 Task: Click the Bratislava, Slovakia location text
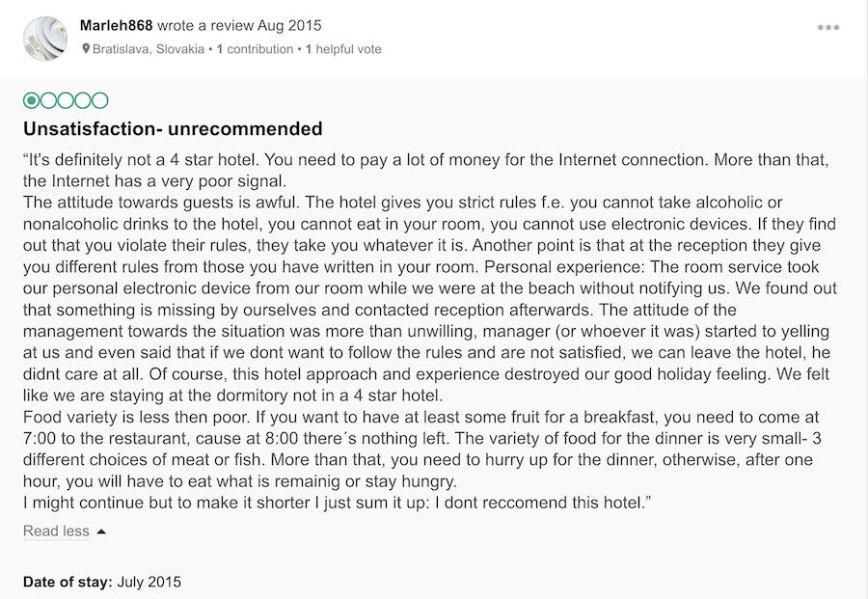149,49
